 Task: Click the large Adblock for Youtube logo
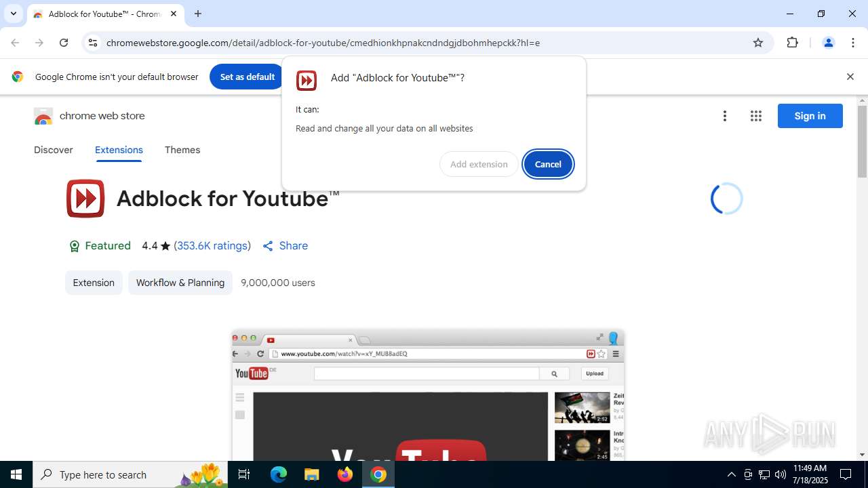point(85,199)
